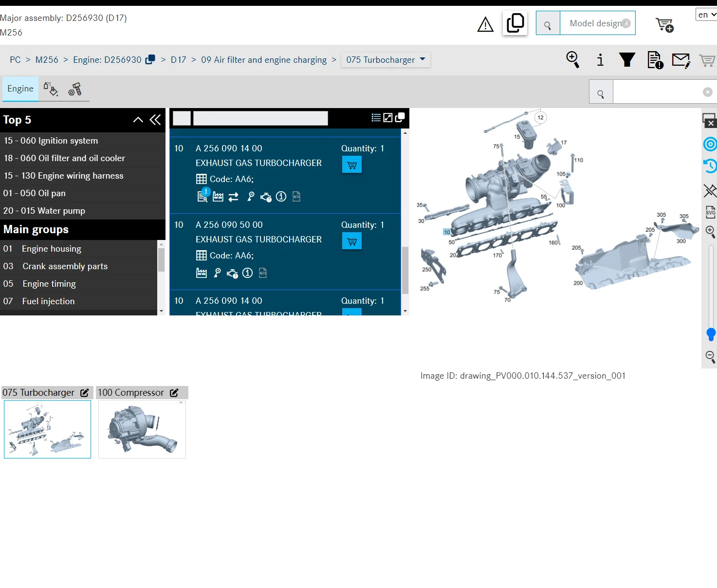Click the Model designation search field
The width and height of the screenshot is (717, 588).
(x=597, y=23)
